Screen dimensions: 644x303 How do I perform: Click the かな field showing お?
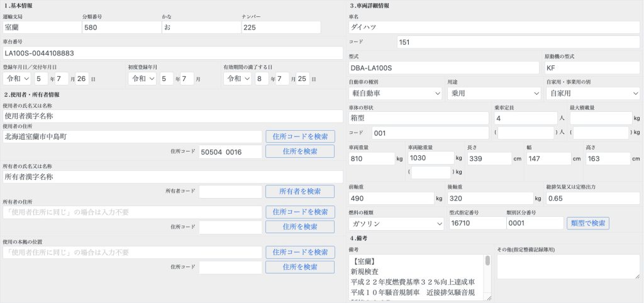click(201, 28)
